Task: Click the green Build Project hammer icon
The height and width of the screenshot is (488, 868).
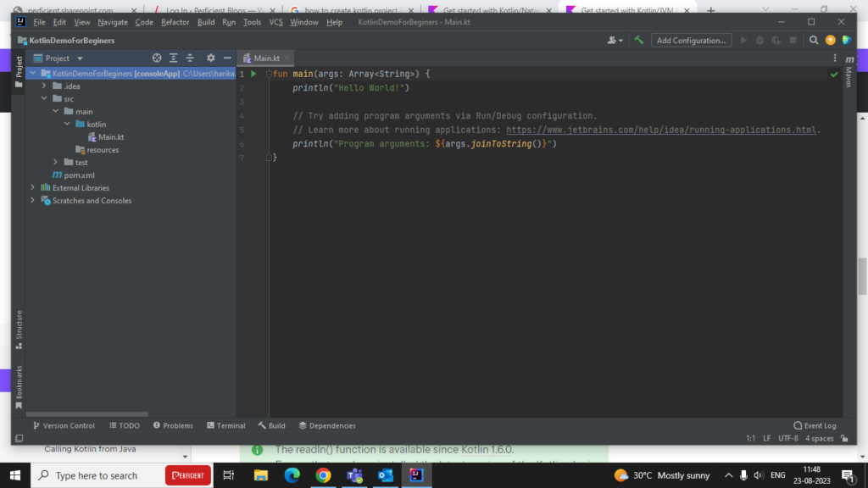Action: pyautogui.click(x=639, y=40)
